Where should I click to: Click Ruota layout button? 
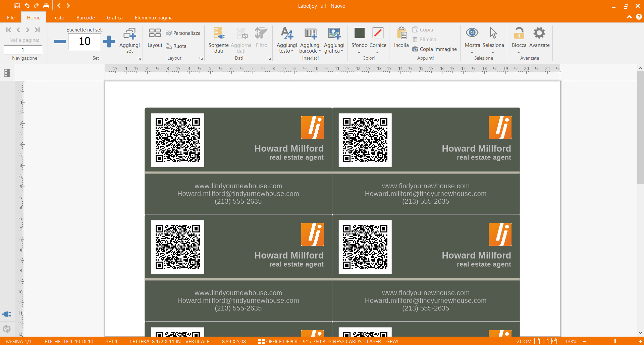pos(176,46)
